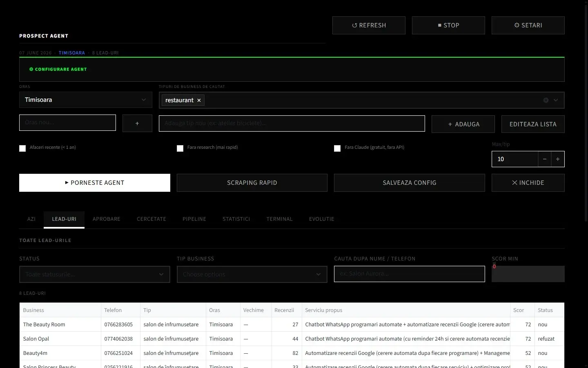Click the TIMISOARA link in header

[x=72, y=53]
